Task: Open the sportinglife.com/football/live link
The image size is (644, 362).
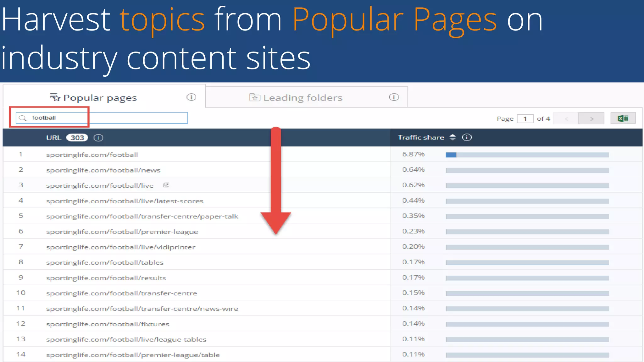Action: point(100,185)
